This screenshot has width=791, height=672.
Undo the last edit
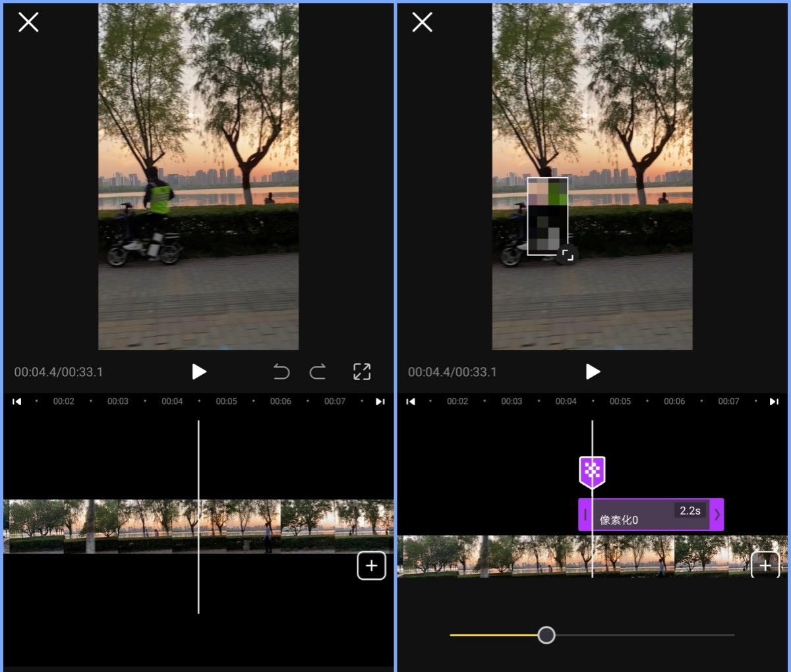click(x=281, y=372)
